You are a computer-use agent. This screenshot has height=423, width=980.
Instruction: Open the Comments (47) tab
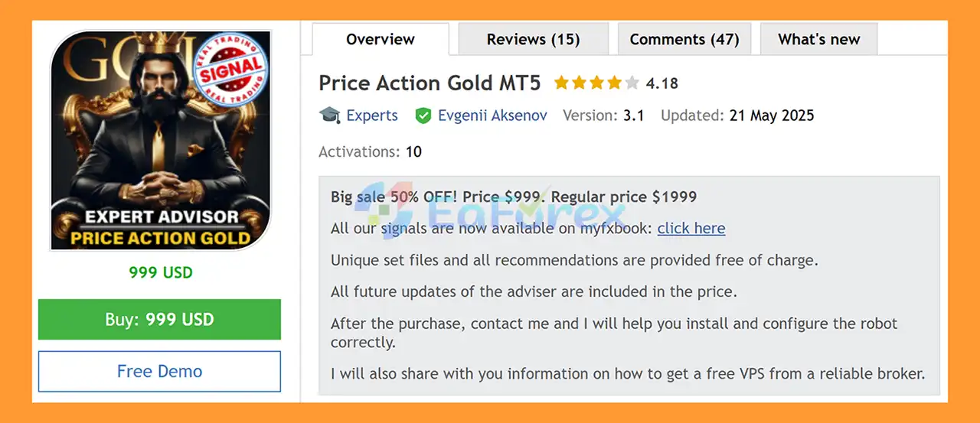(684, 40)
